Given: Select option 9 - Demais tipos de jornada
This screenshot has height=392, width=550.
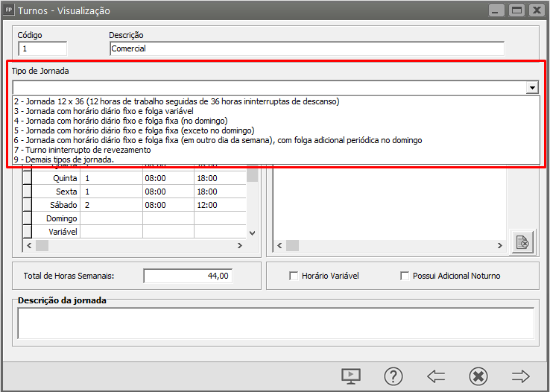Looking at the screenshot, I should coord(64,159).
